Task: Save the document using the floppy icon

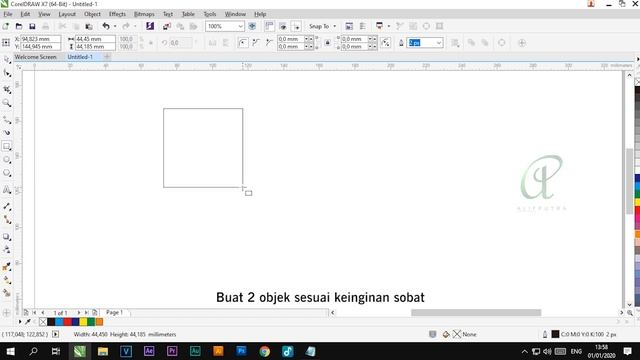Action: click(32, 26)
